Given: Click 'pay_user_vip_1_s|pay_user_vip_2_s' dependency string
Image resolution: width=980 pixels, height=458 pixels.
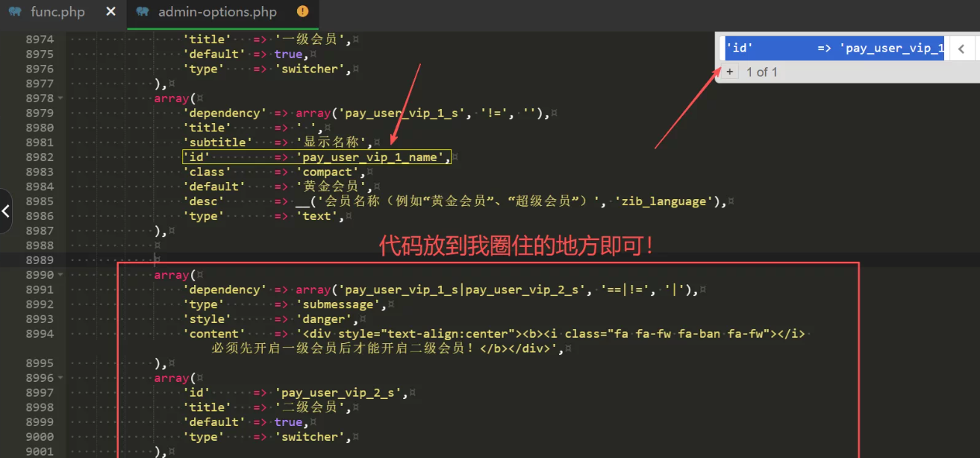Looking at the screenshot, I should (463, 290).
